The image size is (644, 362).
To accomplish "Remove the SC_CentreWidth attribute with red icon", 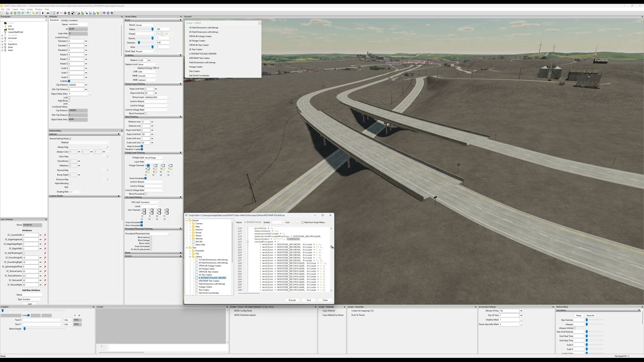I will (45, 235).
